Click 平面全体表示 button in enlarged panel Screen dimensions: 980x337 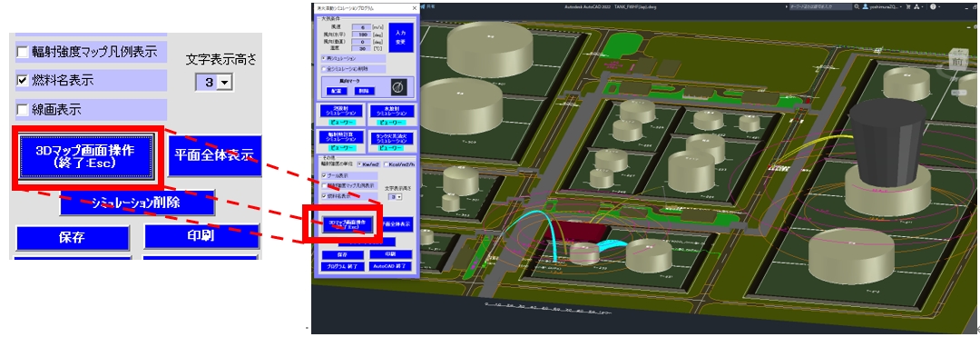(214, 155)
